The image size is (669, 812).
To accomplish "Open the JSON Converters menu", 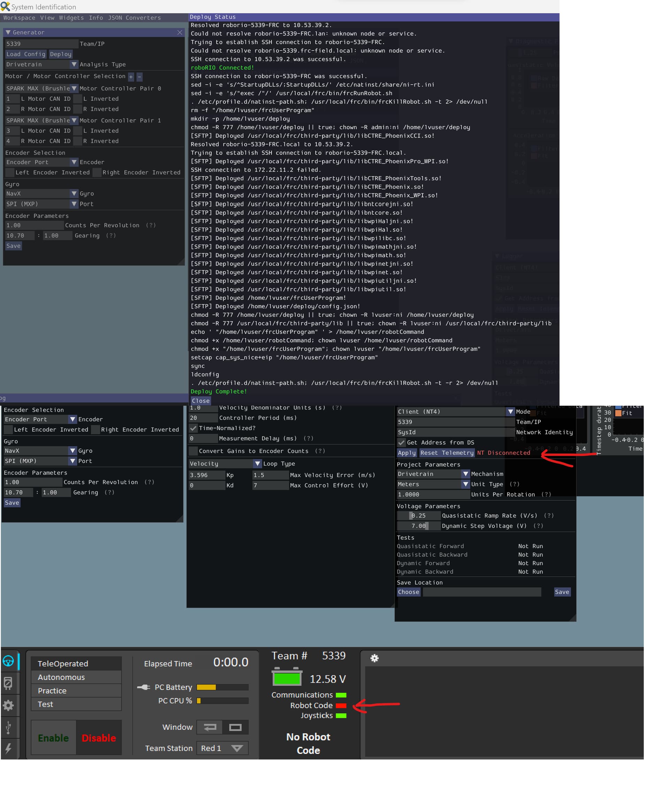I will (x=134, y=18).
